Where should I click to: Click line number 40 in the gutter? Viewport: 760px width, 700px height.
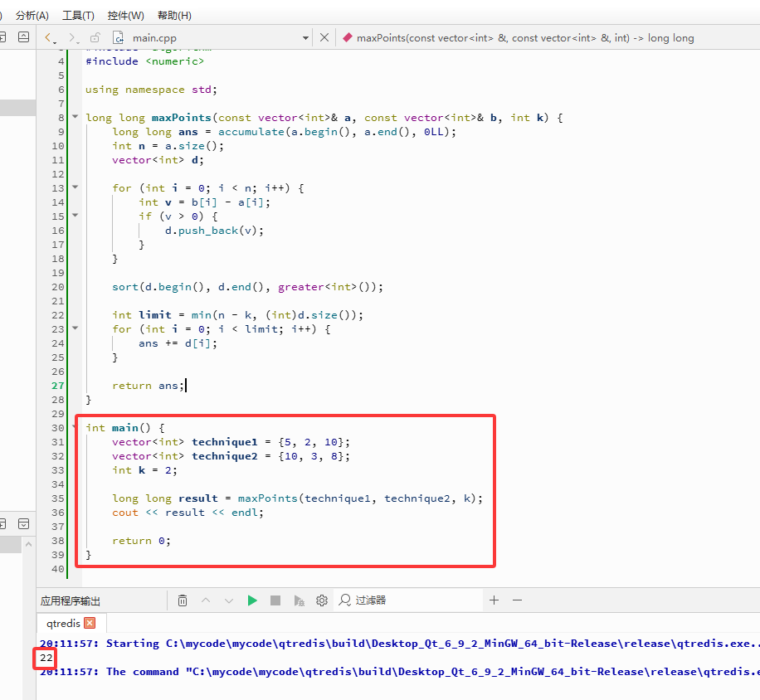[x=58, y=569]
